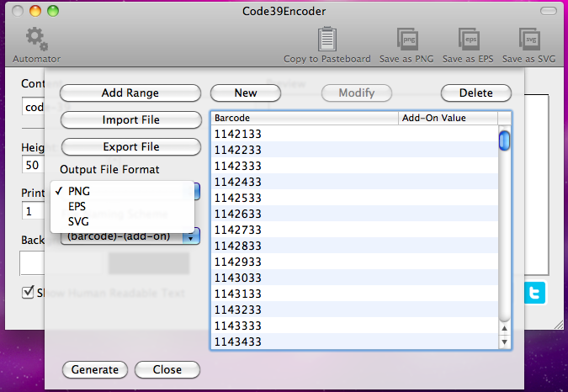The image size is (568, 392).
Task: Click the Close button in the sheet
Action: coord(167,369)
